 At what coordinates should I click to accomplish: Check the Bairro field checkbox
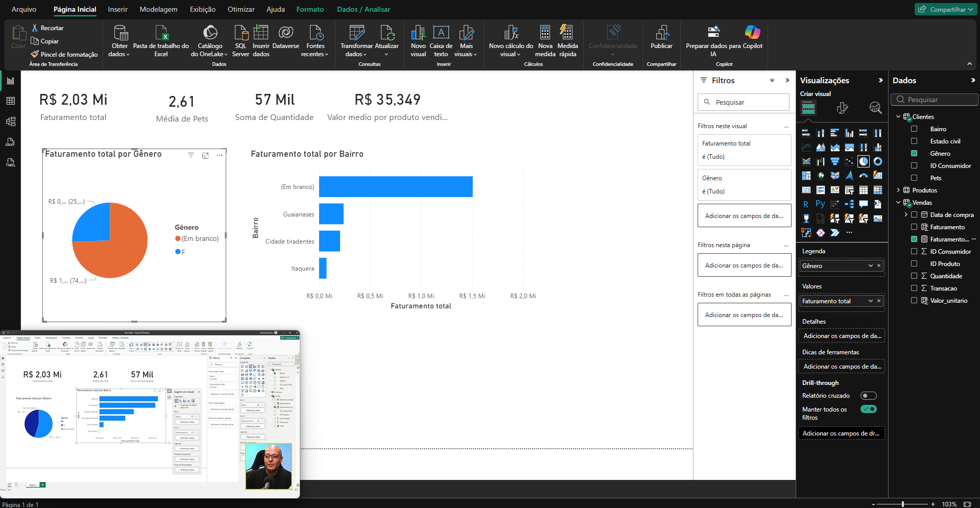(914, 129)
